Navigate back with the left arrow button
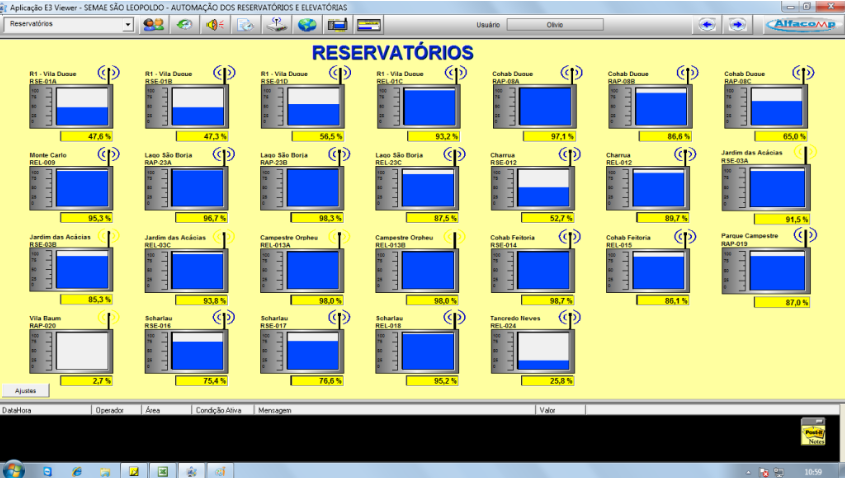Image resolution: width=845 pixels, height=478 pixels. pos(707,24)
